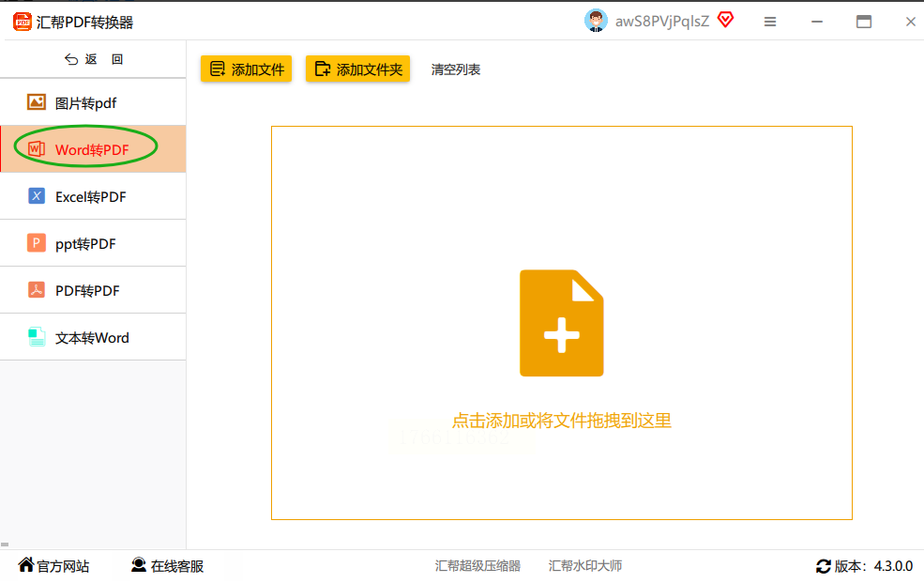The image size is (924, 583).
Task: Open the 官方网站 link
Action: [53, 566]
